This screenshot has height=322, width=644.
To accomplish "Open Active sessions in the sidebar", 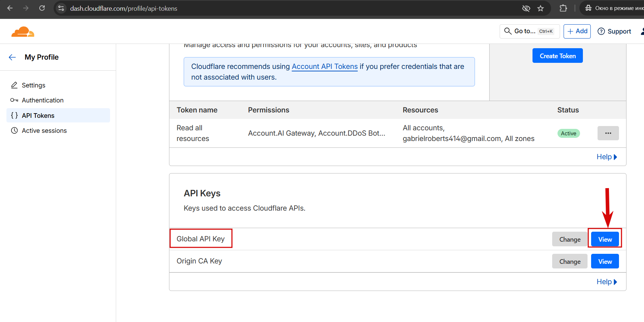I will tap(44, 131).
